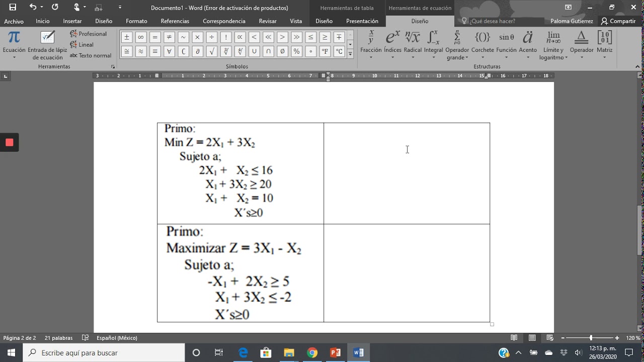Open Entrada de lápiz de ecuación

(x=47, y=45)
